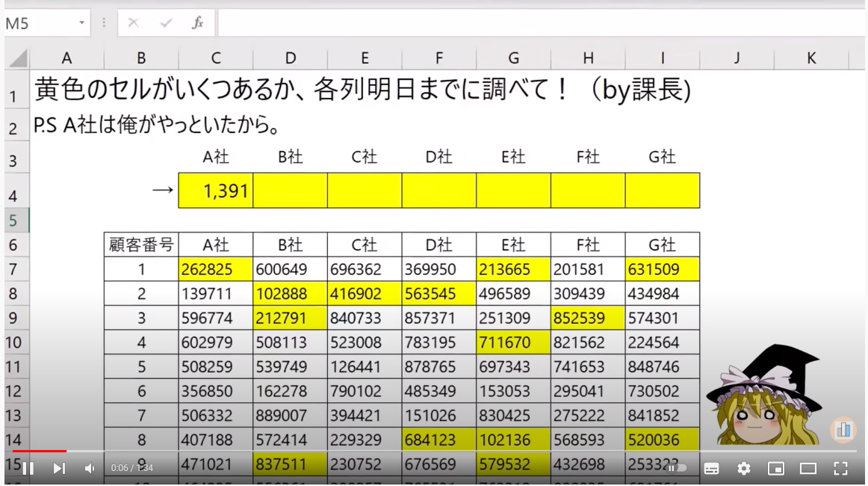Image resolution: width=868 pixels, height=486 pixels.
Task: Select column G header
Action: coord(513,58)
